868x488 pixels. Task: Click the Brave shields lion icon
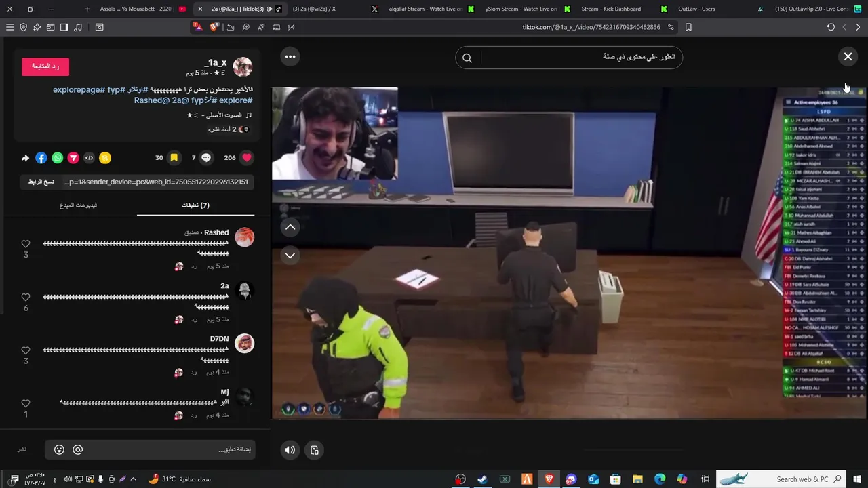(x=214, y=27)
